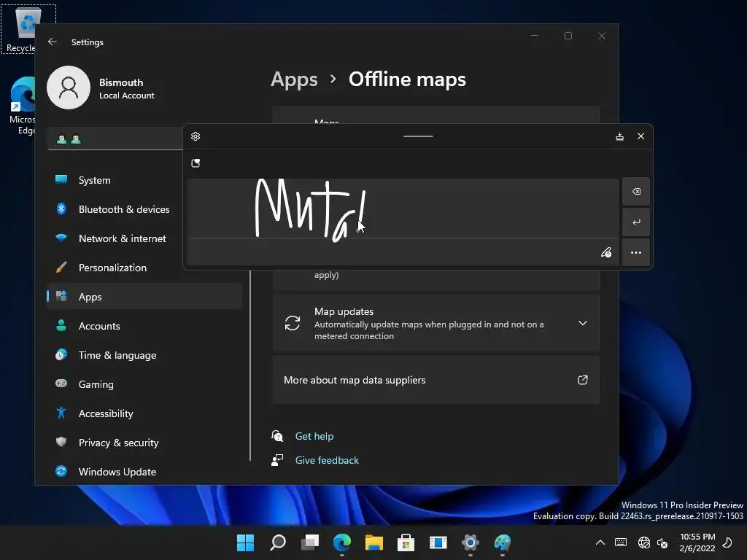Click external link icon for map suppliers
This screenshot has width=747, height=560.
click(582, 380)
